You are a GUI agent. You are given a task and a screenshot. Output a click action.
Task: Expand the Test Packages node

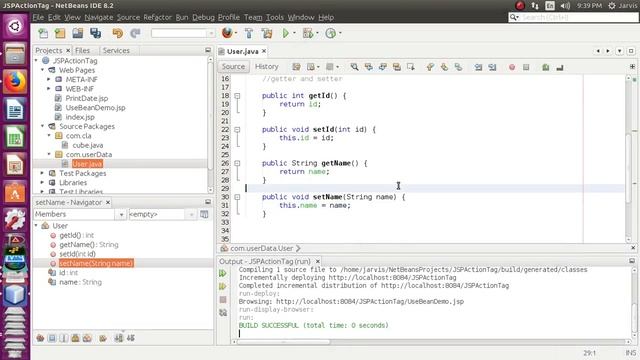tap(42, 173)
